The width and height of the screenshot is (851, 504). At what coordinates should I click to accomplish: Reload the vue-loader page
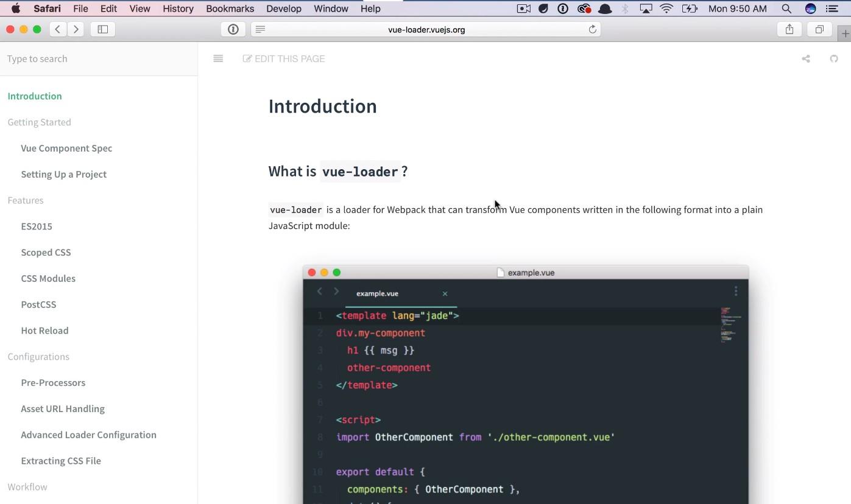[x=592, y=29]
